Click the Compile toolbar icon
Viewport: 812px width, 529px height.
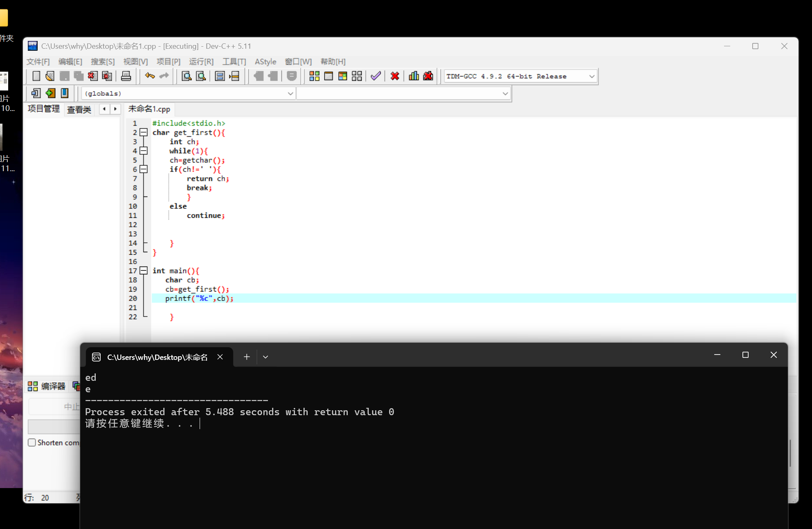pyautogui.click(x=314, y=76)
